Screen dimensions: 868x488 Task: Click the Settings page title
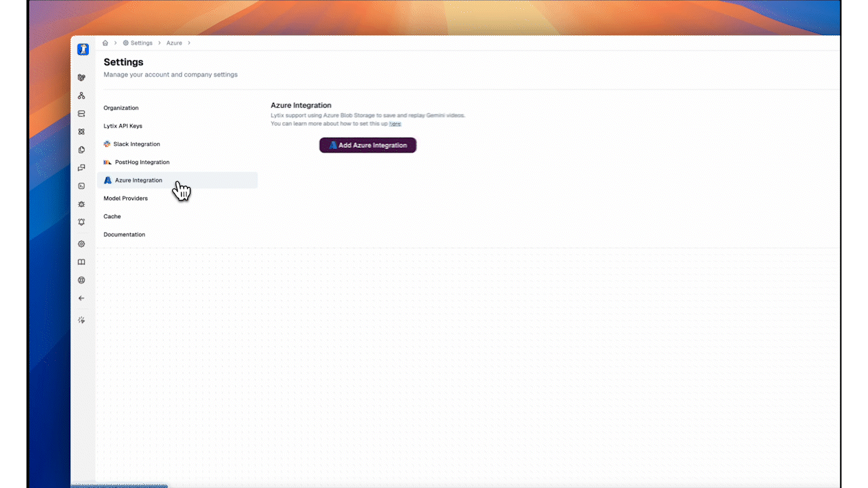123,62
